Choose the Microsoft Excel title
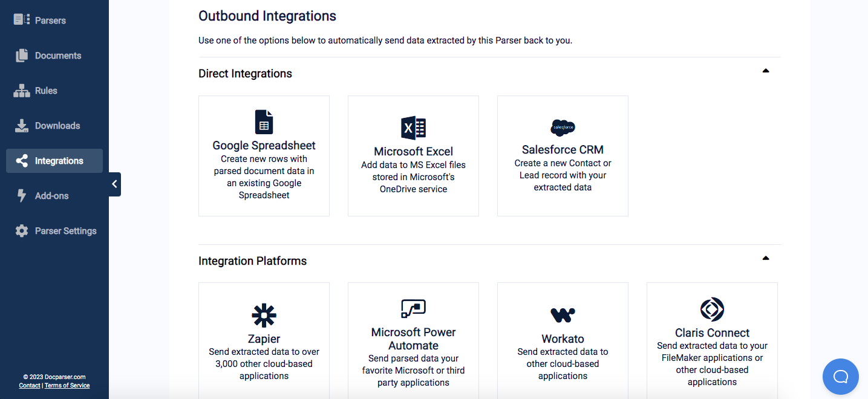 click(413, 152)
